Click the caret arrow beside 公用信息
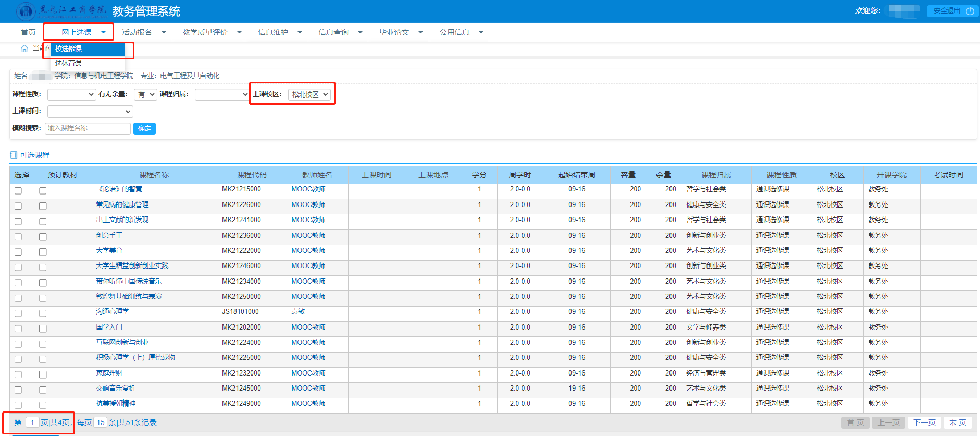 pyautogui.click(x=481, y=32)
